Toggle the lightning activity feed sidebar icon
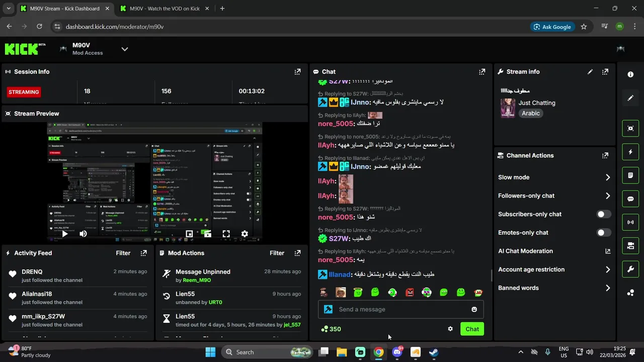 pyautogui.click(x=630, y=152)
